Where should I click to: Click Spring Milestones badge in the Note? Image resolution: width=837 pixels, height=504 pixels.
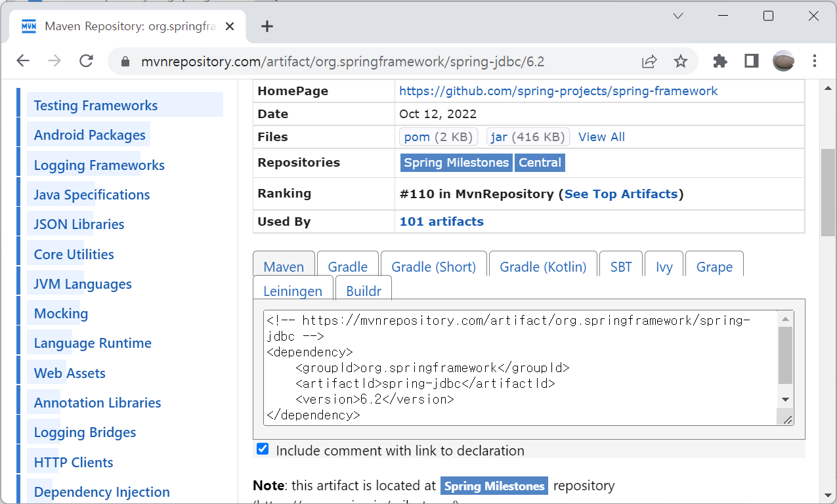click(494, 486)
